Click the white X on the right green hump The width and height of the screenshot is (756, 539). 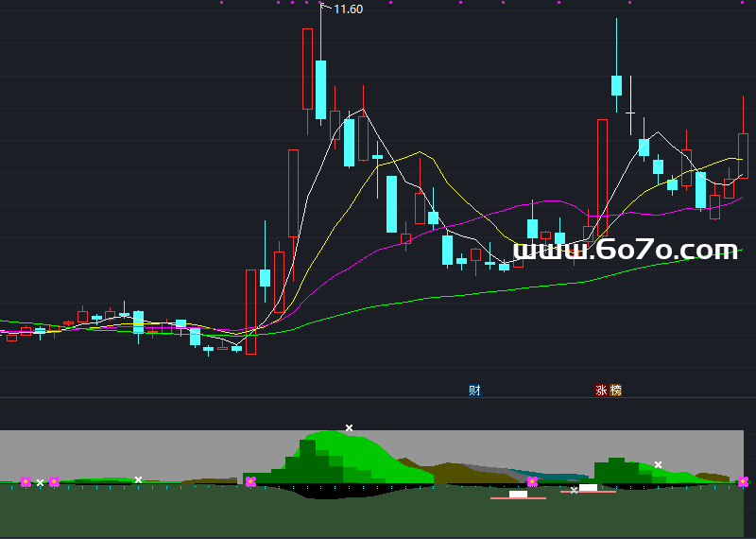658,464
